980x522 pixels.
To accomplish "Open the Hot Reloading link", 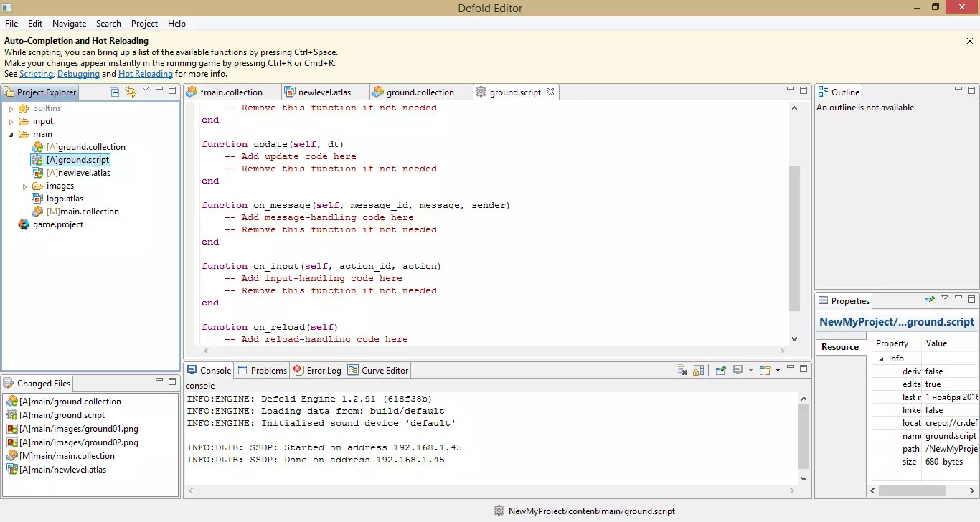I will click(145, 74).
